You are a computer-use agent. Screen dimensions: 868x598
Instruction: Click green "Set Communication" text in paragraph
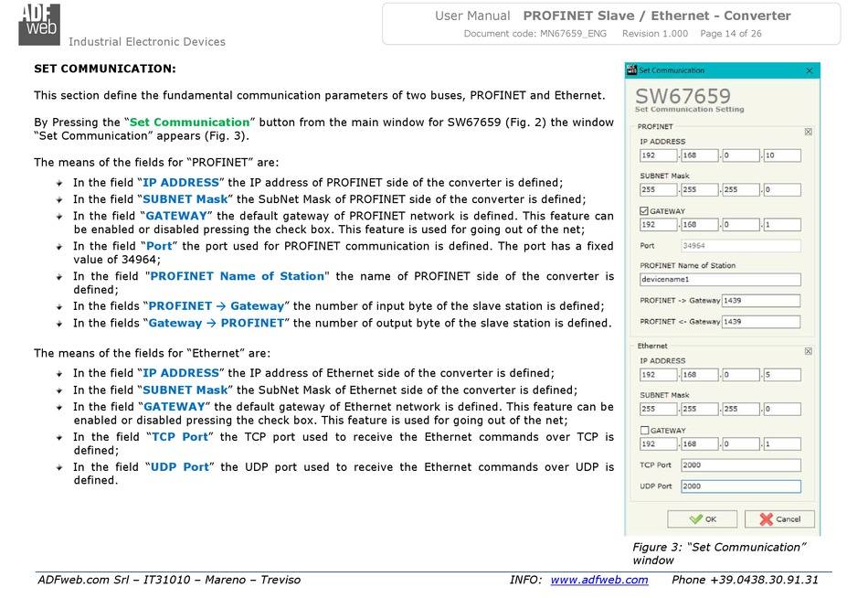click(189, 122)
